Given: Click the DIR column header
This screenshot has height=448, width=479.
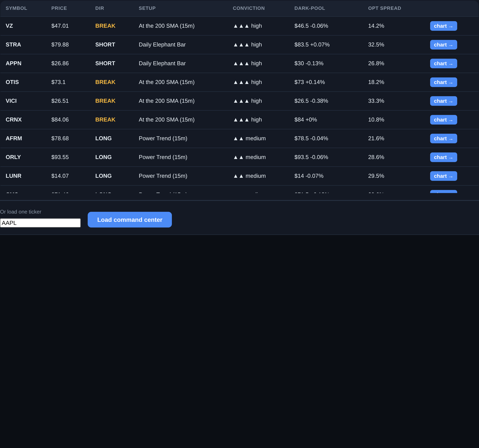Looking at the screenshot, I should click(99, 8).
